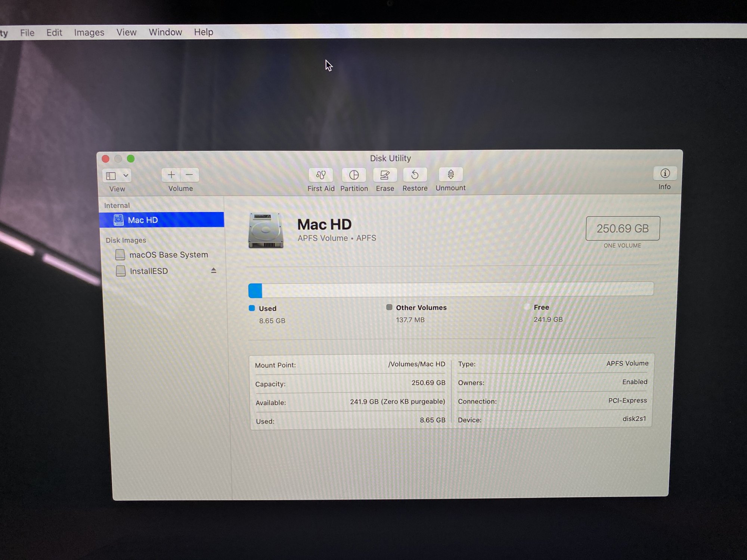747x560 pixels.
Task: Eject the InstallESD disk image
Action: pos(214,270)
